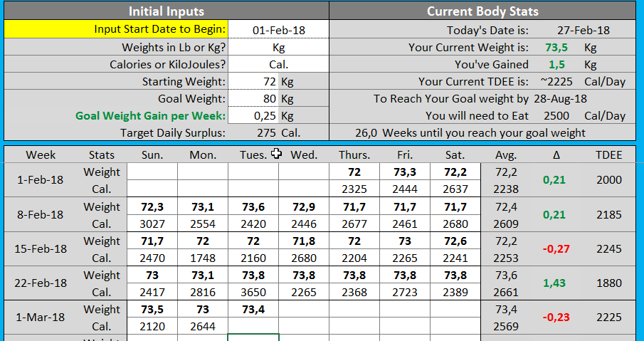644x341 pixels.
Task: Click the 3650 calorie entry
Action: [x=253, y=292]
